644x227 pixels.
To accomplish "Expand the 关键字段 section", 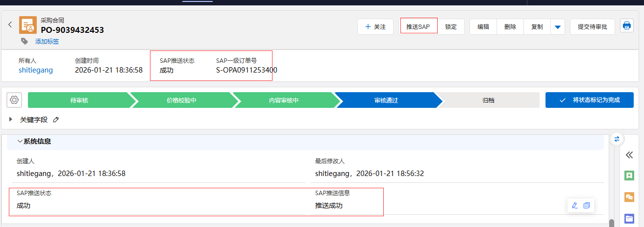I will click(11, 120).
